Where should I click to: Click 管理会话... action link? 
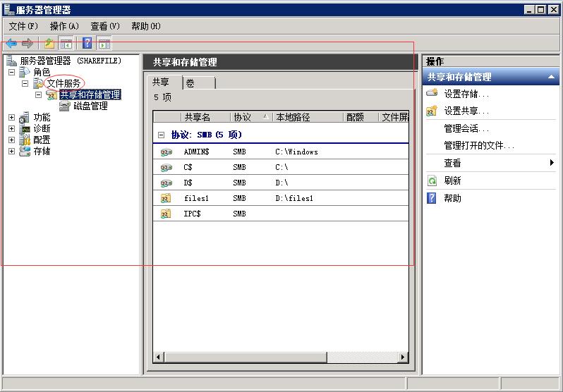click(466, 128)
